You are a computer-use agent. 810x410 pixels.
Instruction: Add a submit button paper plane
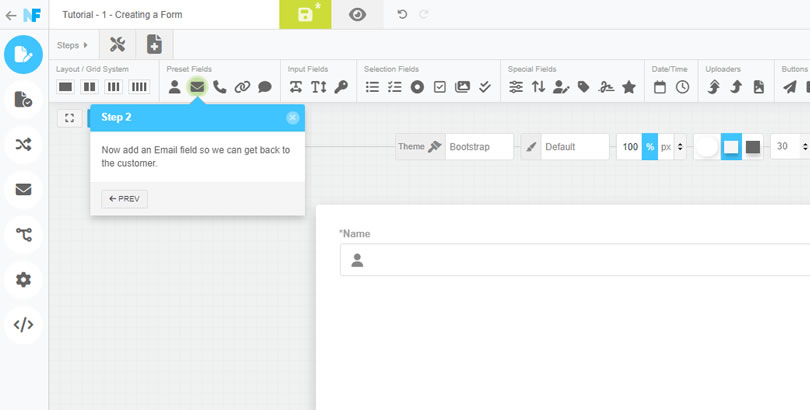tap(790, 87)
